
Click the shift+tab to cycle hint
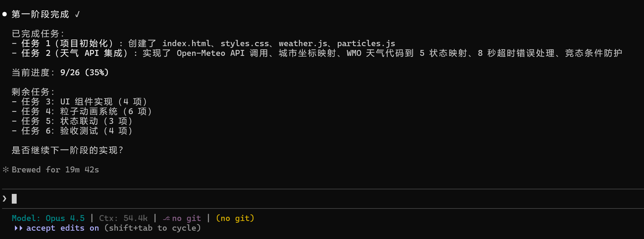pyautogui.click(x=153, y=228)
